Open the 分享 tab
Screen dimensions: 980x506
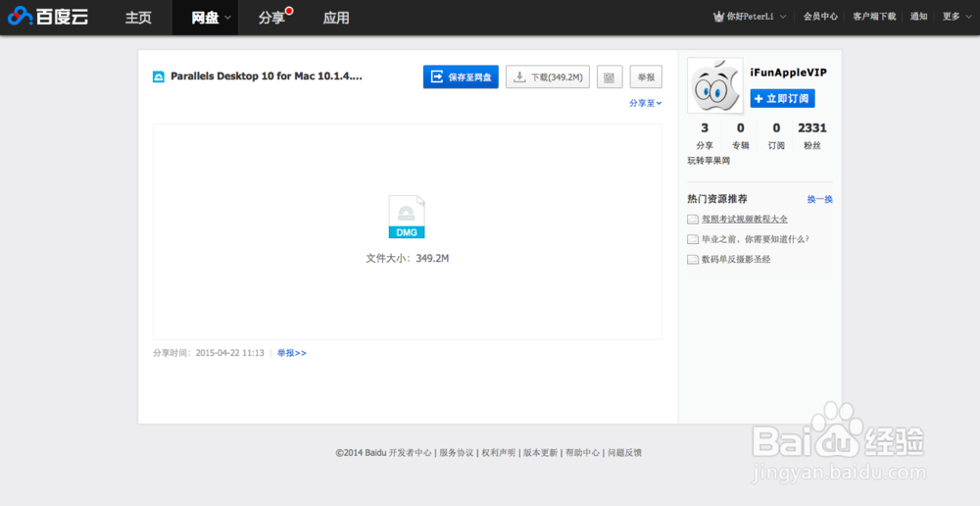(x=271, y=18)
